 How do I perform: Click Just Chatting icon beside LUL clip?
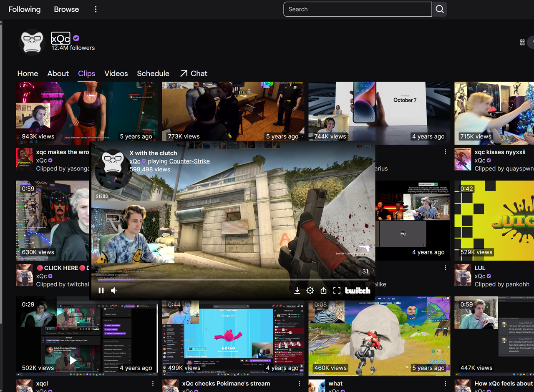pyautogui.click(x=463, y=275)
